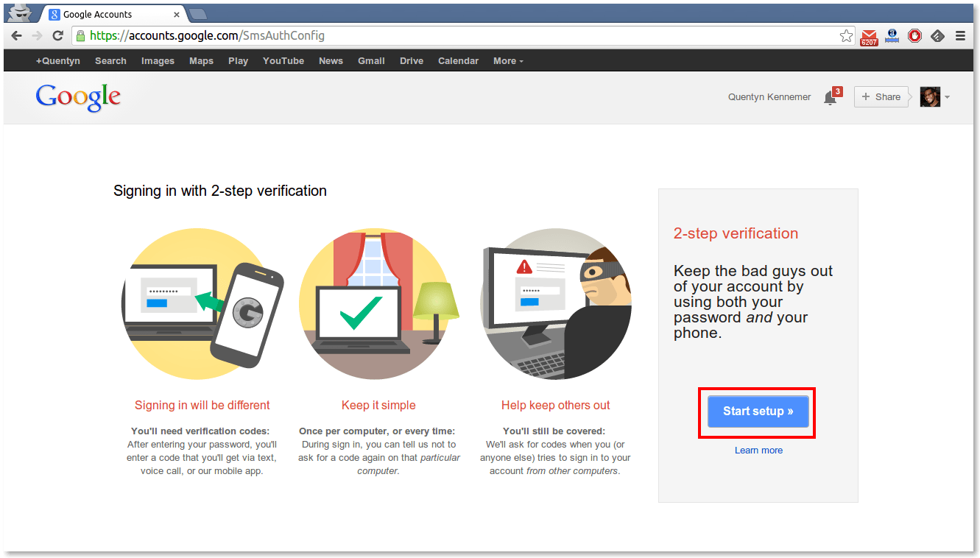Open Play in the Google bar
The image size is (980, 558).
238,61
